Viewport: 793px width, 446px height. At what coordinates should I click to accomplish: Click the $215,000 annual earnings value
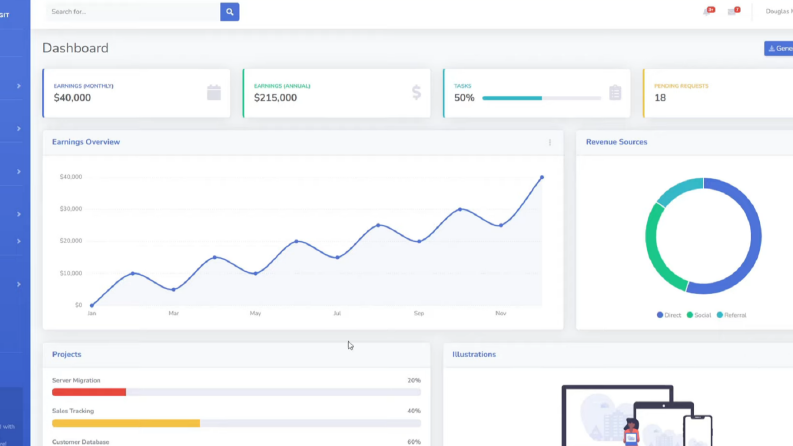276,98
